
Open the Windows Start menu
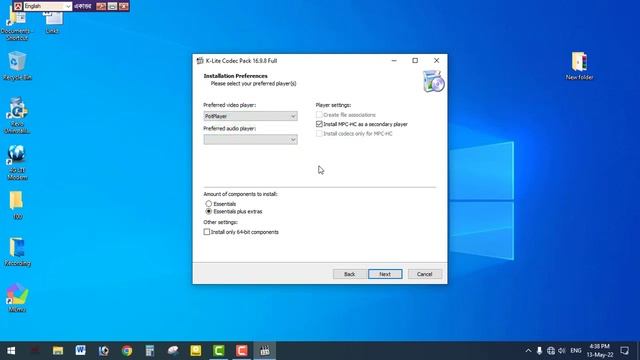pos(11,351)
